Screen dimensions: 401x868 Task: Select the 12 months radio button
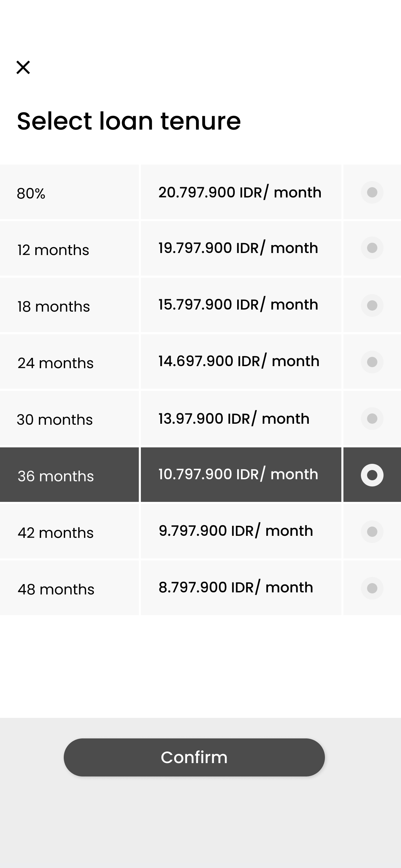pos(372,248)
